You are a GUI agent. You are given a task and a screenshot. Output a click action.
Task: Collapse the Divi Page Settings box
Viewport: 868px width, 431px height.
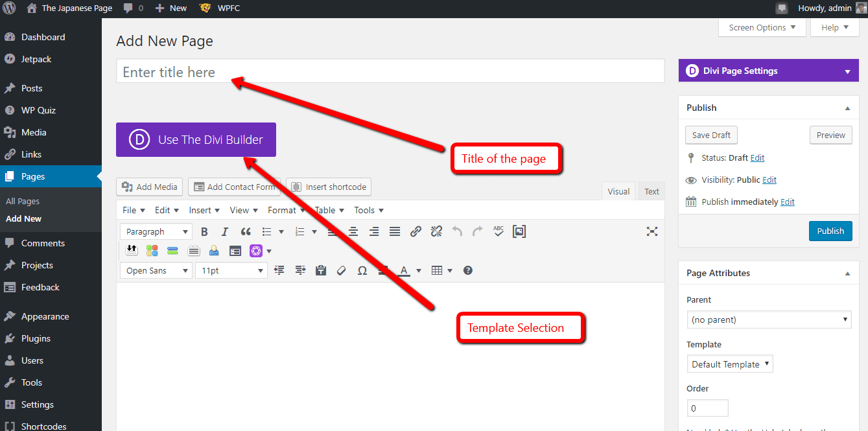click(x=847, y=71)
